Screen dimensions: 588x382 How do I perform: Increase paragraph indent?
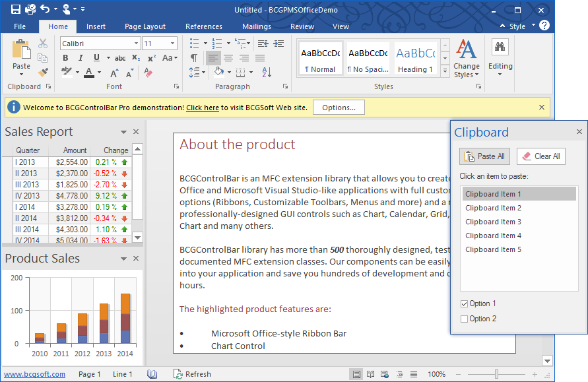coord(278,44)
